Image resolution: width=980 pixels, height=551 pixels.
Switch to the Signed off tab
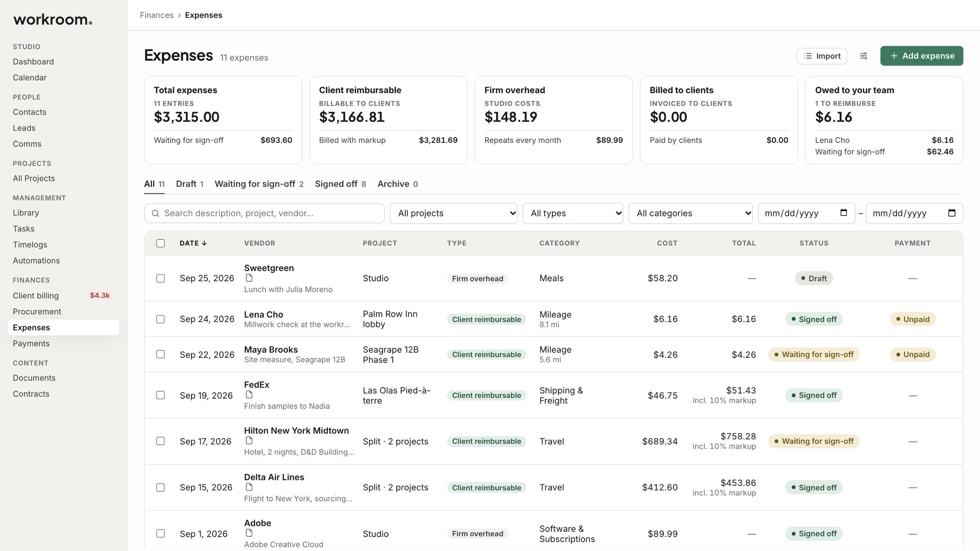coord(340,184)
